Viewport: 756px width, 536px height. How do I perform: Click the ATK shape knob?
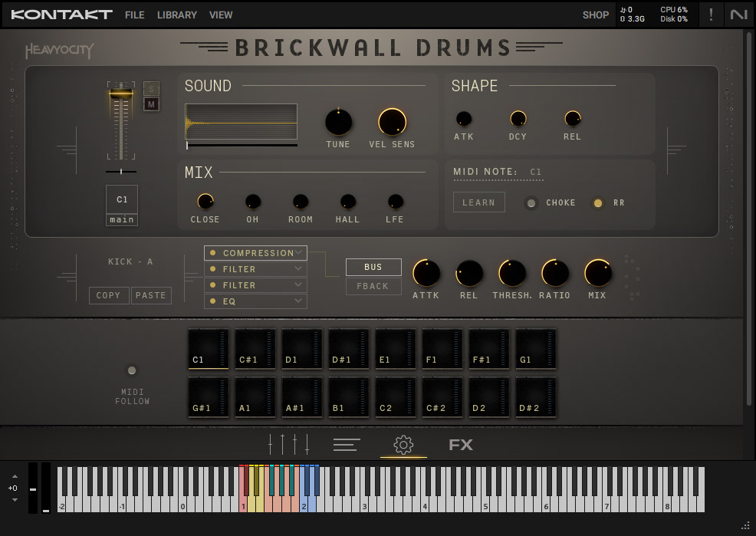click(463, 119)
